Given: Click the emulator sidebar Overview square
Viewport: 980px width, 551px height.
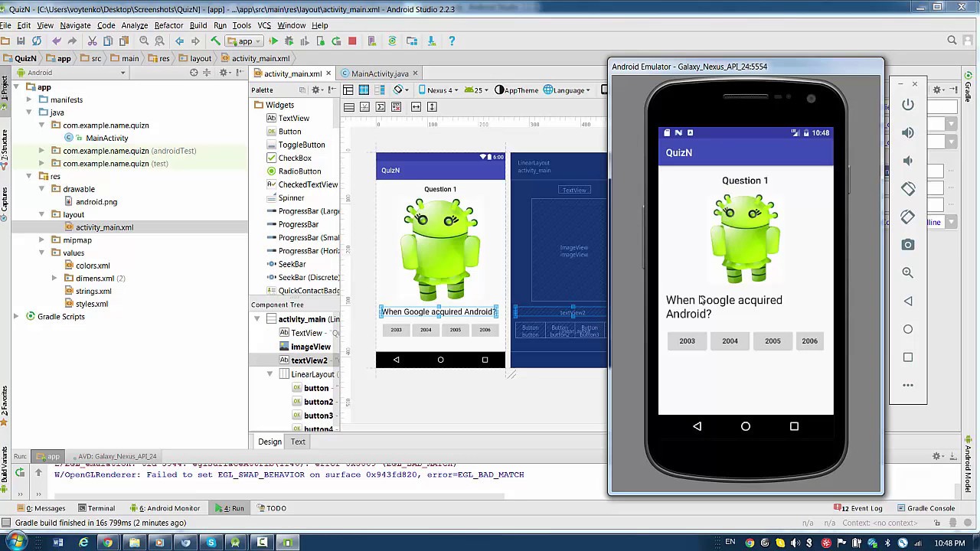Looking at the screenshot, I should 908,357.
